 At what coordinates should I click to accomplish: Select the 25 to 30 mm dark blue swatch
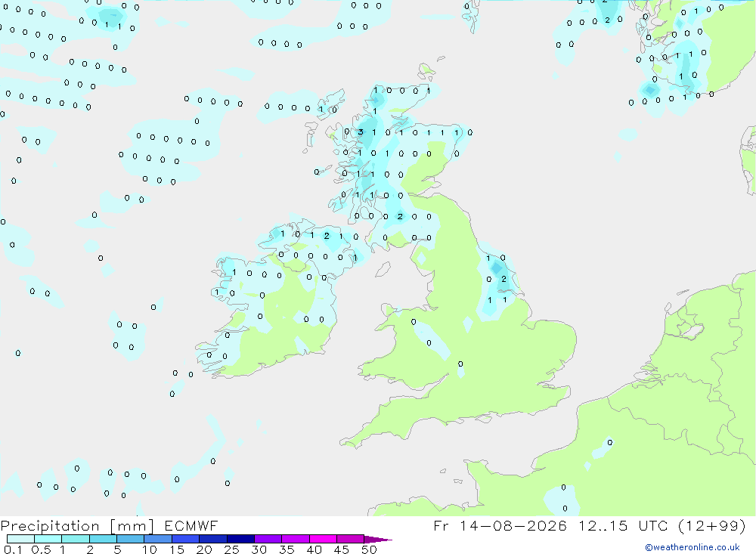coord(240,539)
